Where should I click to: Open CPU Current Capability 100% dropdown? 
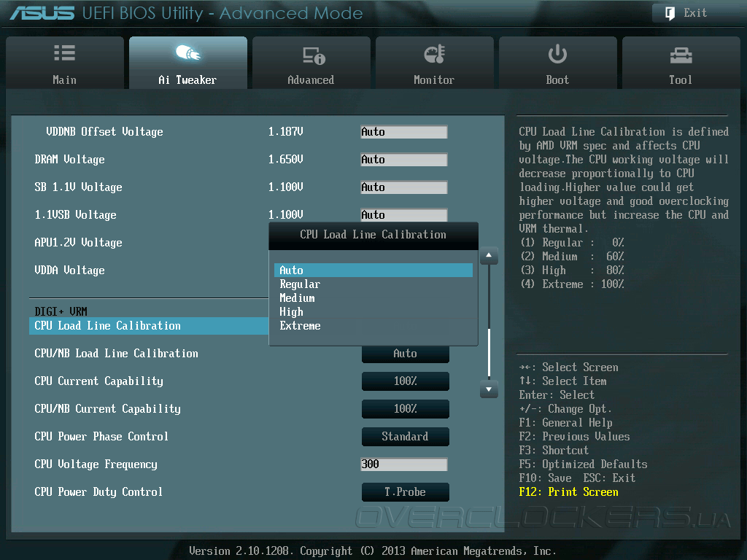(406, 381)
